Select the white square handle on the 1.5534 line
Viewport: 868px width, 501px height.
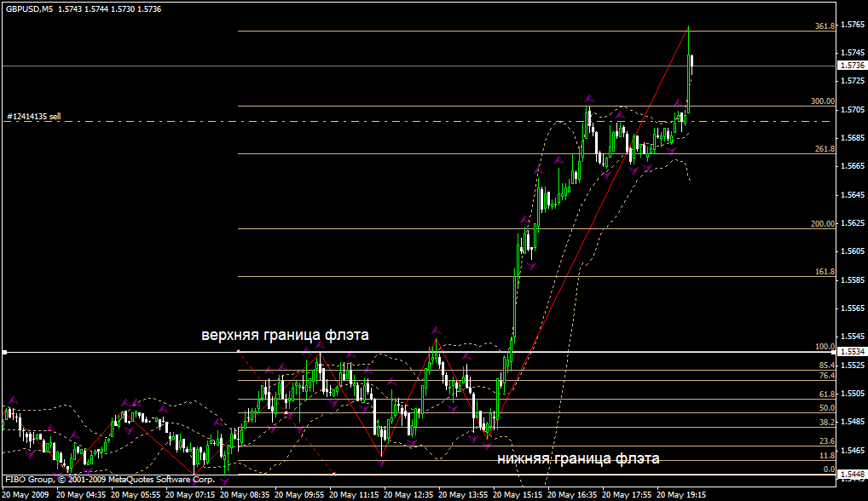click(5, 352)
